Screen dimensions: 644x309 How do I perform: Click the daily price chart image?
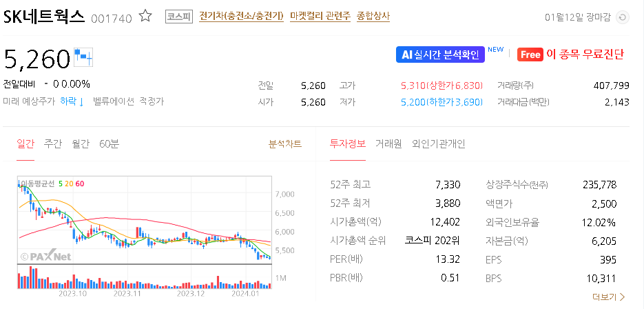click(144, 220)
